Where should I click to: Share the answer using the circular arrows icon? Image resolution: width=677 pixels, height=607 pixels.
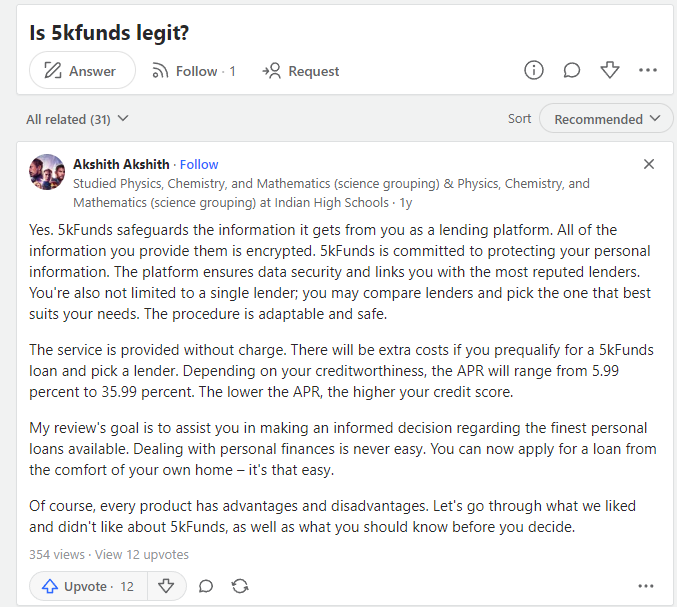pyautogui.click(x=240, y=586)
